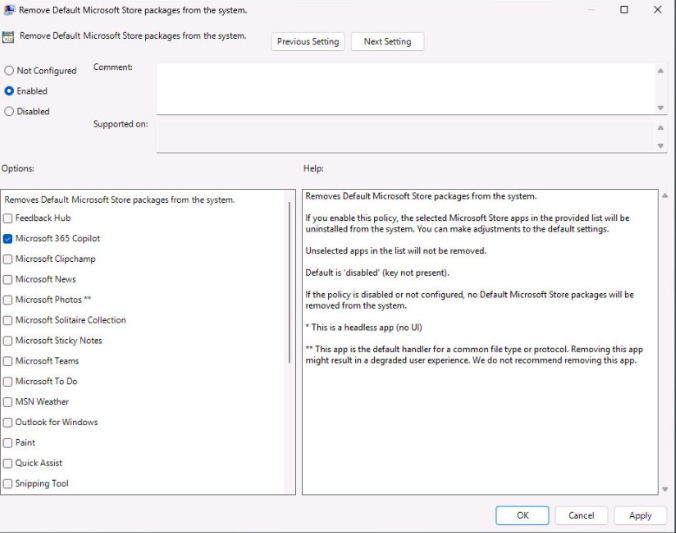Uncheck Microsoft 365 Copilot checkbox
Screen dimensions: 676x533
tap(8, 238)
